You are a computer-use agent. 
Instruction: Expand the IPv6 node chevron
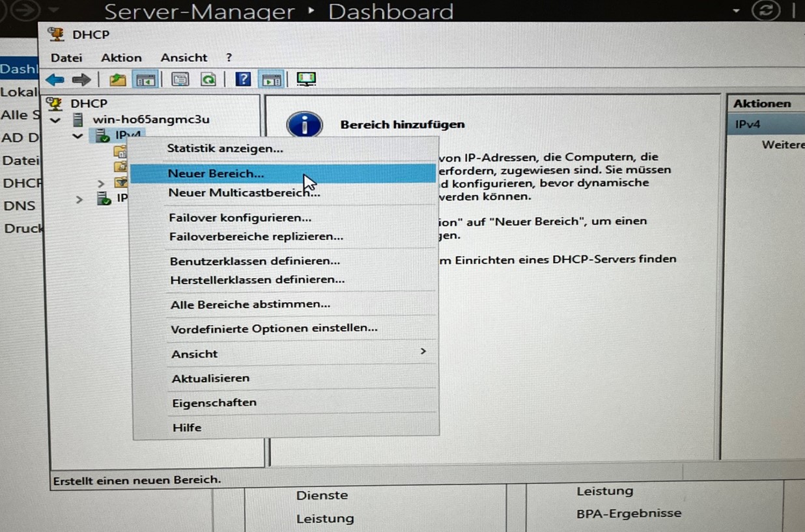coord(79,199)
